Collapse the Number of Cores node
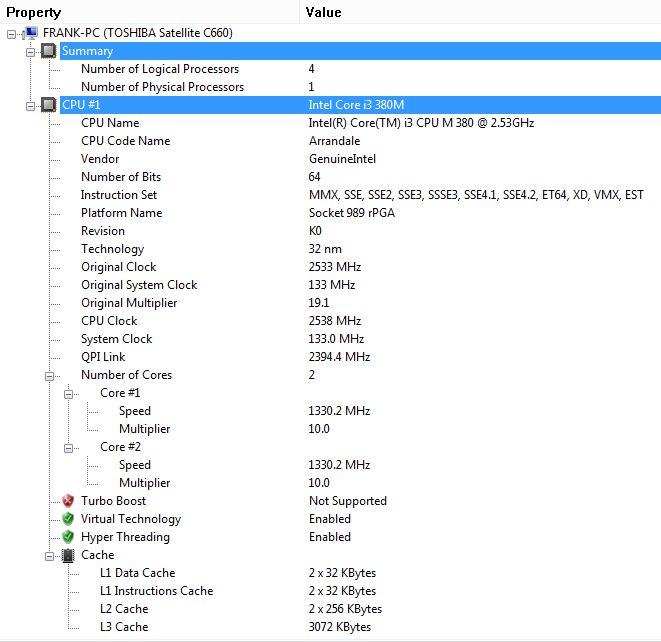 (x=49, y=376)
